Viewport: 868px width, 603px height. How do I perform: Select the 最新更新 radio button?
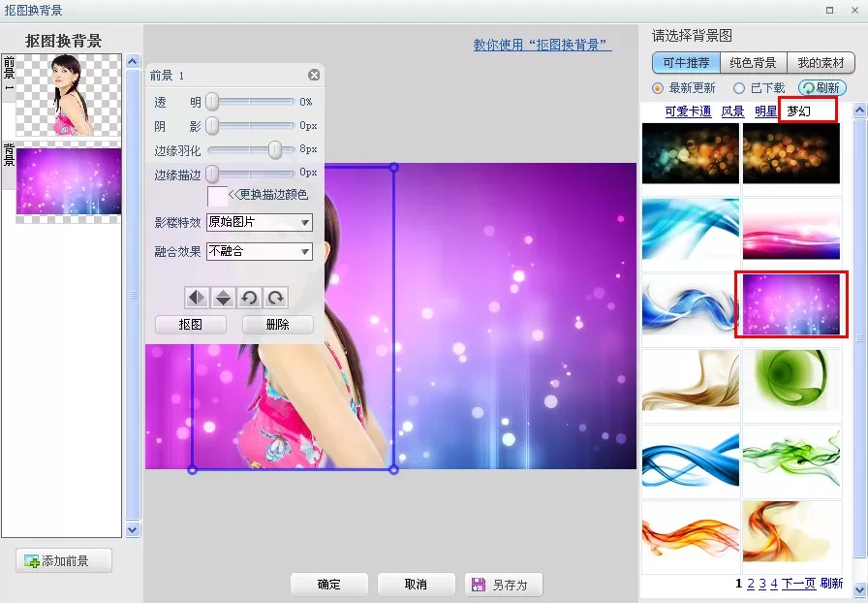pos(658,88)
